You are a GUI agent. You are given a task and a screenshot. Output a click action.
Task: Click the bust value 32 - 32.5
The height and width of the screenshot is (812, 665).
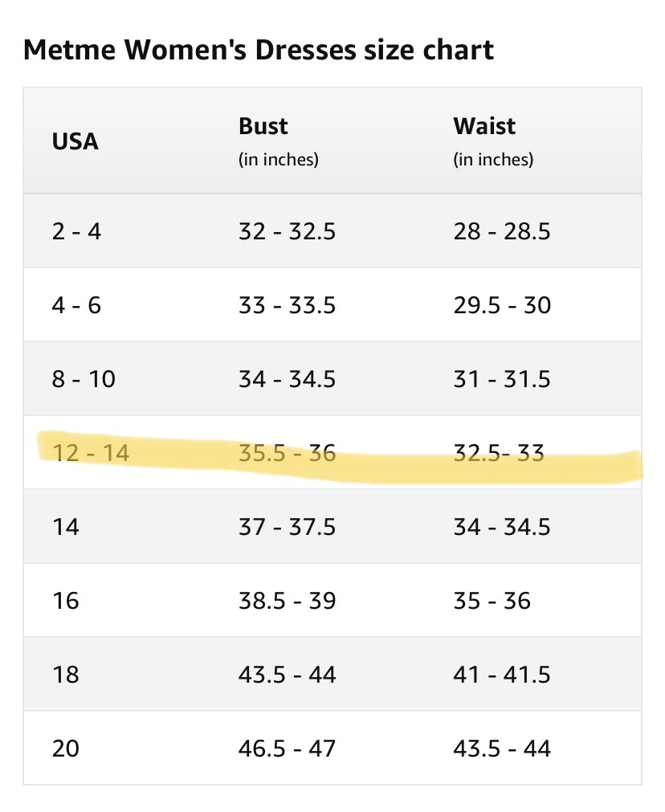point(287,231)
